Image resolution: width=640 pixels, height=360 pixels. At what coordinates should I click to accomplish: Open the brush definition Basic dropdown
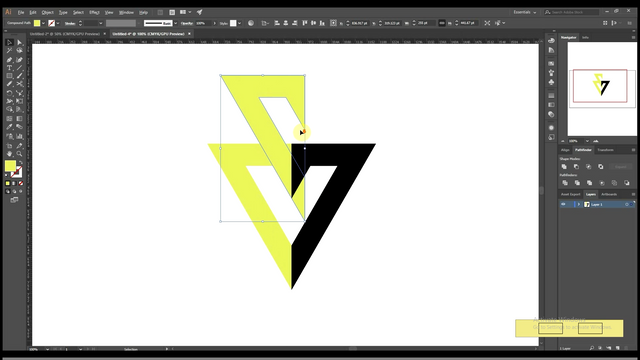[x=176, y=23]
